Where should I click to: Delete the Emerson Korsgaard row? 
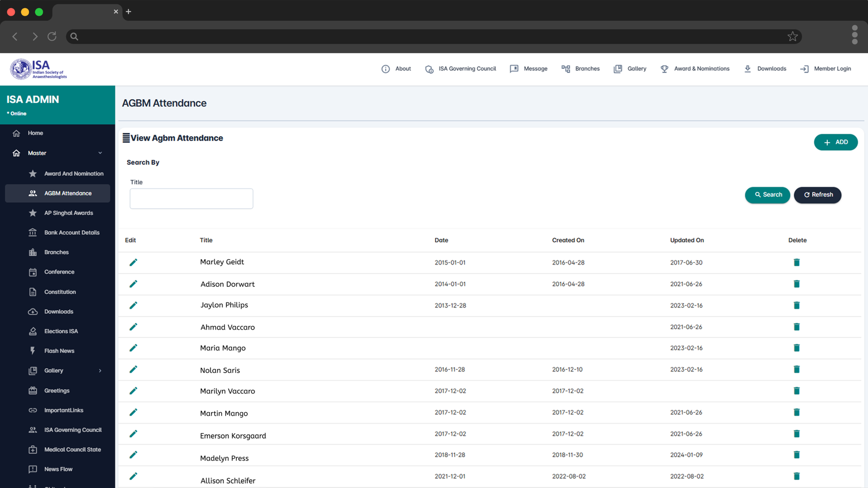point(796,433)
